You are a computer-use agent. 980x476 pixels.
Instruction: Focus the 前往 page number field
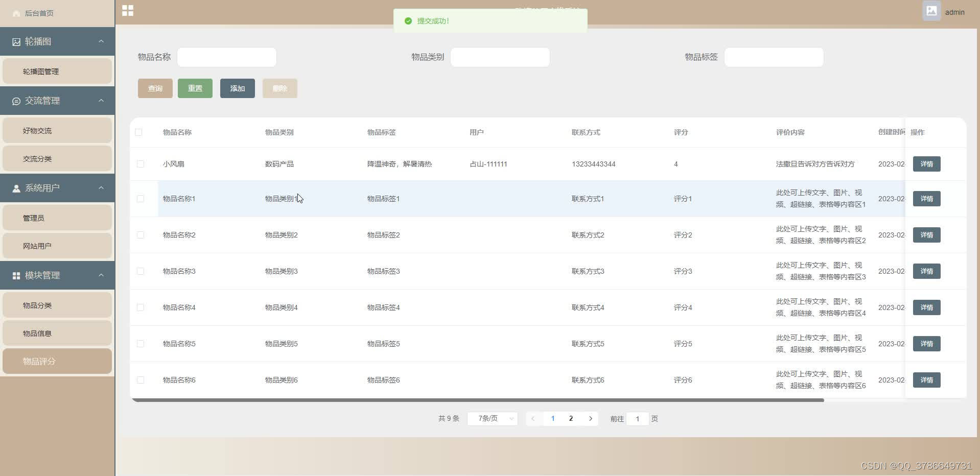[638, 419]
